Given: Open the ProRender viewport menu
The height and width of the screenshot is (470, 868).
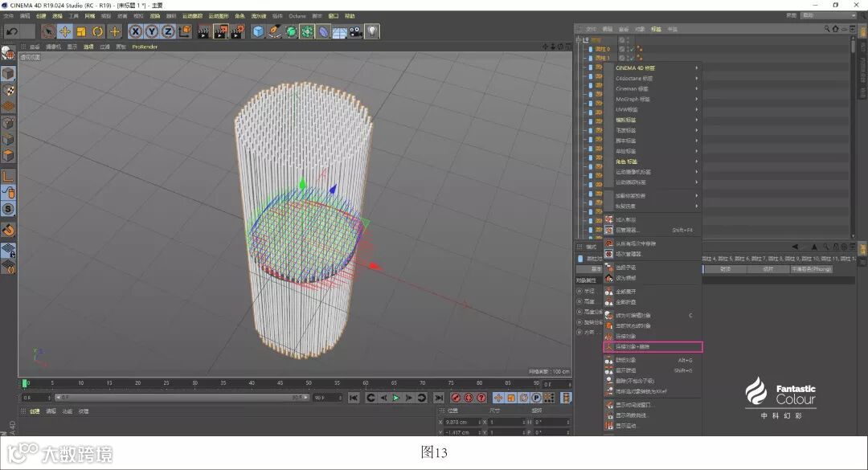Looking at the screenshot, I should coord(145,47).
